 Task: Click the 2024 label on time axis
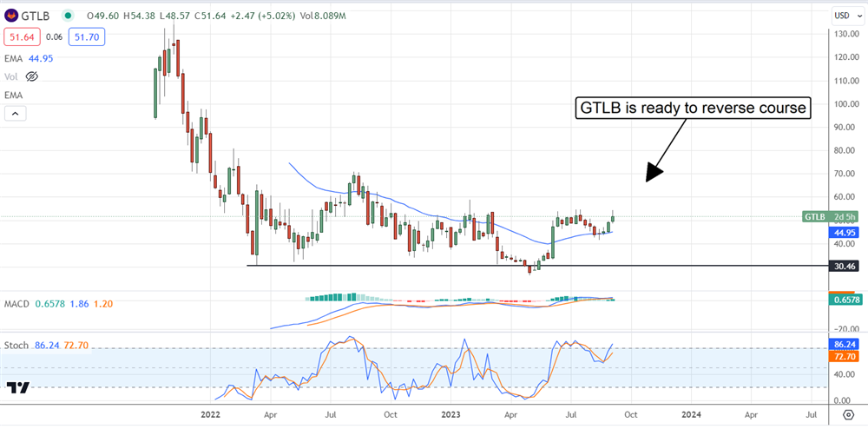691,414
